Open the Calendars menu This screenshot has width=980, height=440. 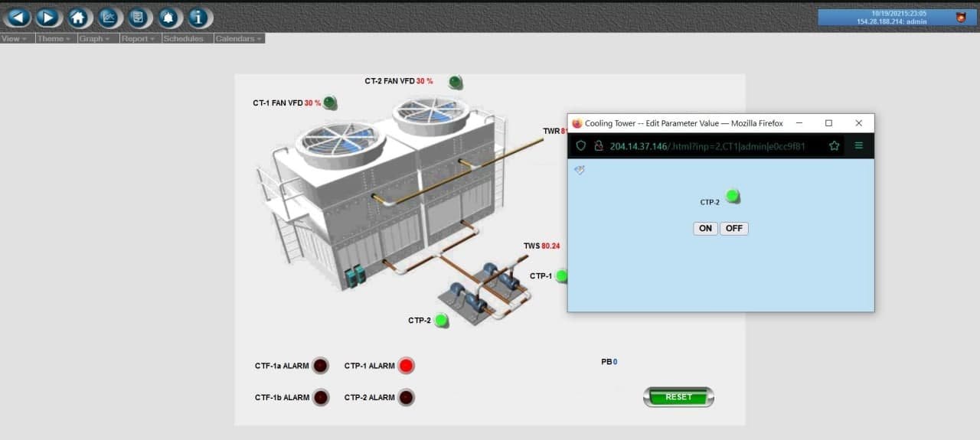coord(238,38)
